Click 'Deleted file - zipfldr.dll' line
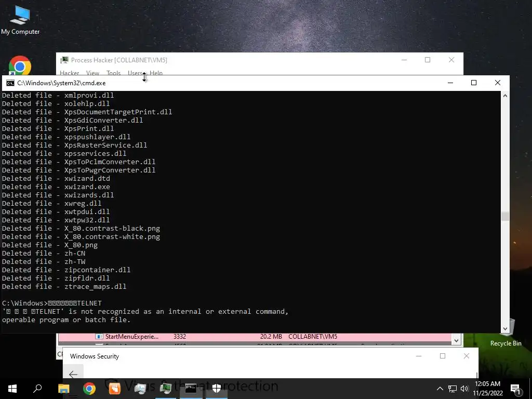Screen dimensions: 532x399 point(56,278)
